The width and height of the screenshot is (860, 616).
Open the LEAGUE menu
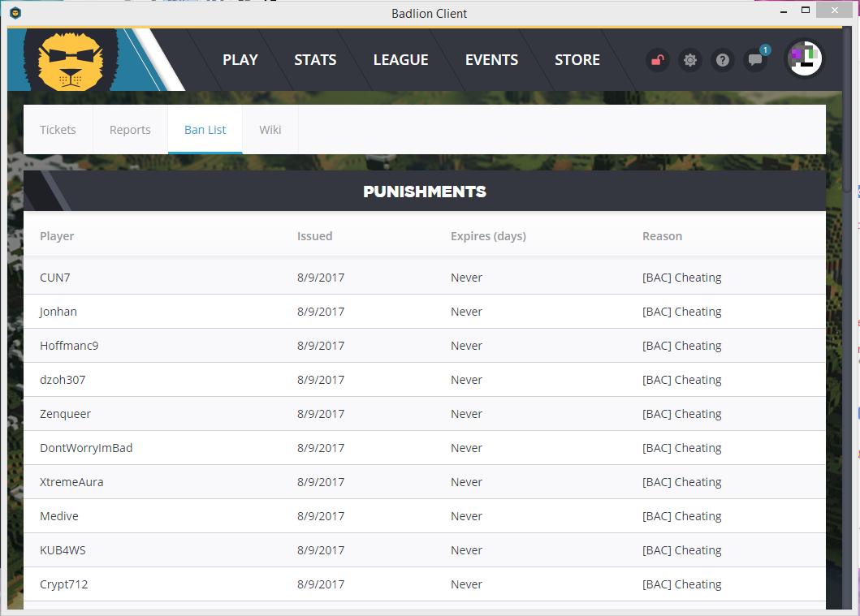(x=401, y=60)
